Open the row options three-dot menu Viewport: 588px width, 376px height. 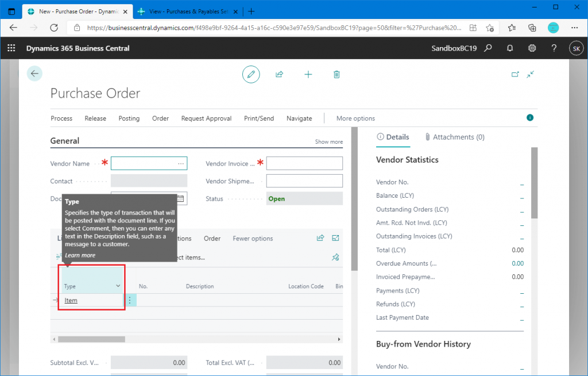click(x=130, y=300)
